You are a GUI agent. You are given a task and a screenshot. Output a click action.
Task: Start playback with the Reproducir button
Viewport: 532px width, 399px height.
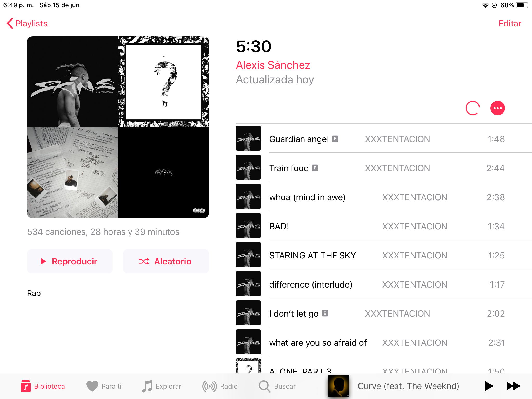pos(70,261)
